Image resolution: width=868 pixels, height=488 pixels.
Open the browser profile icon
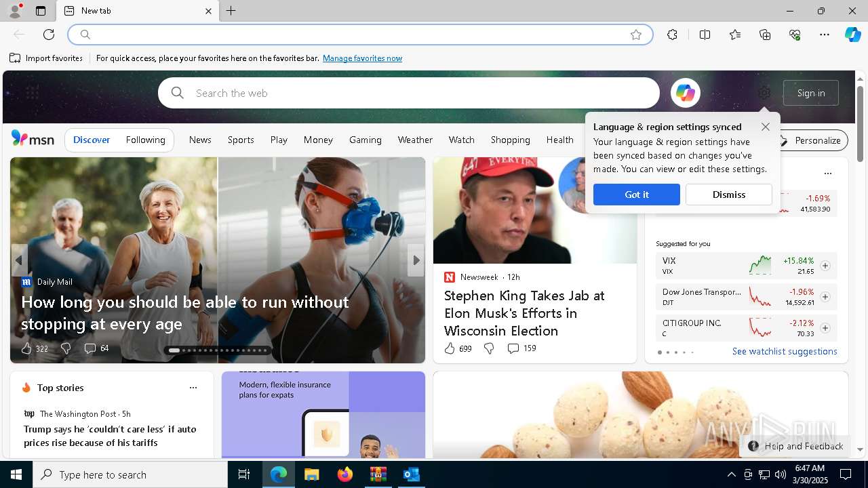(x=14, y=11)
